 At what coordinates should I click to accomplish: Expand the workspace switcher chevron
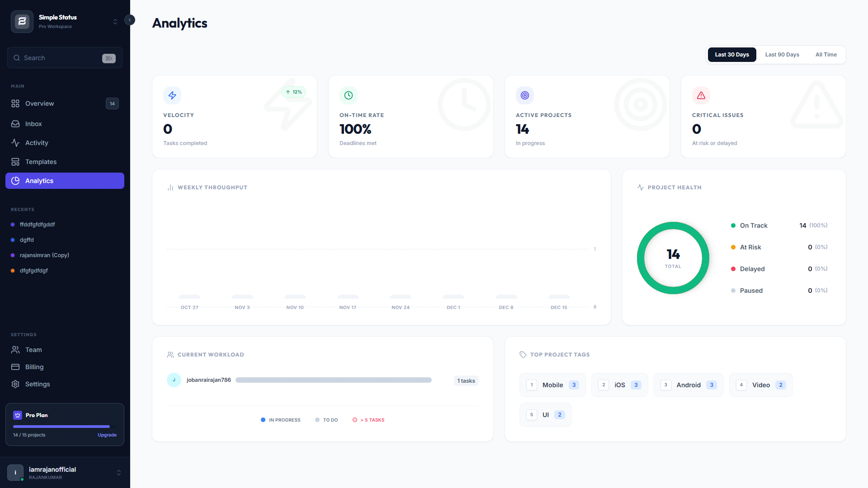click(x=115, y=22)
